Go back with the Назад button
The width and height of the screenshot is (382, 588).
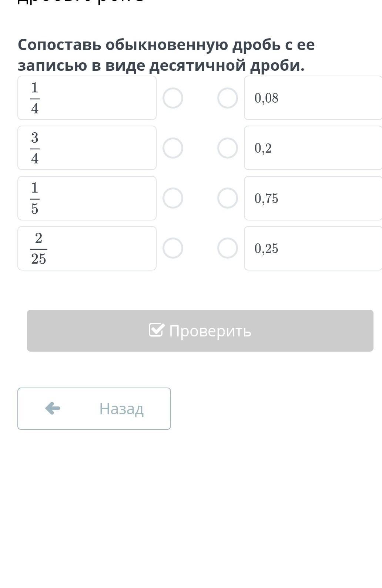tap(94, 409)
